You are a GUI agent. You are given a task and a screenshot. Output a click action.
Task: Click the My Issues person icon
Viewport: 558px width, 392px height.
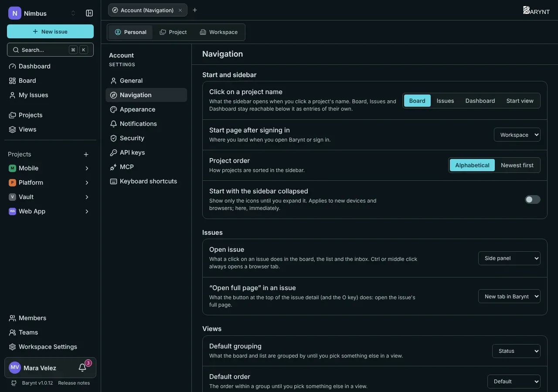coord(12,95)
